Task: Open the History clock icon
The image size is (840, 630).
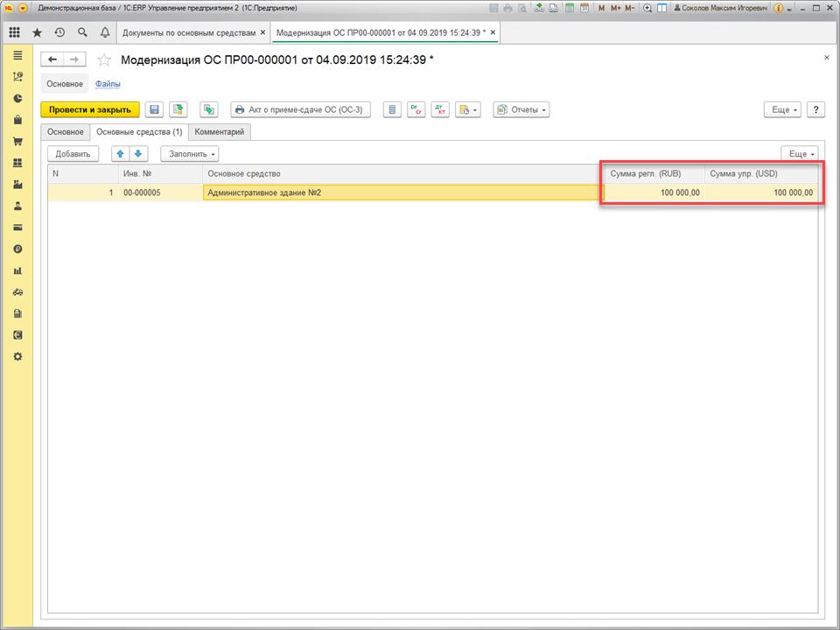Action: (x=59, y=32)
